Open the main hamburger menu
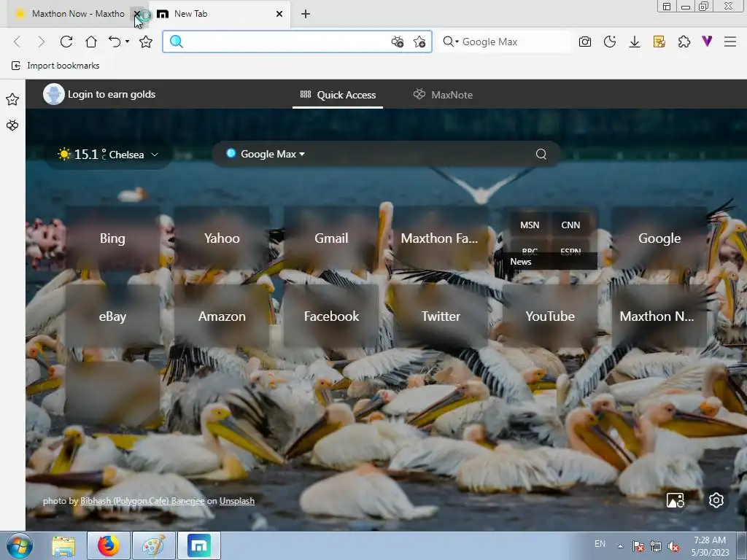This screenshot has height=560, width=747. tap(730, 42)
